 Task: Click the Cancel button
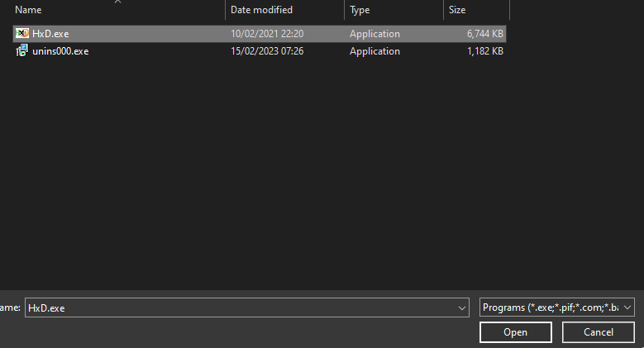pyautogui.click(x=599, y=332)
